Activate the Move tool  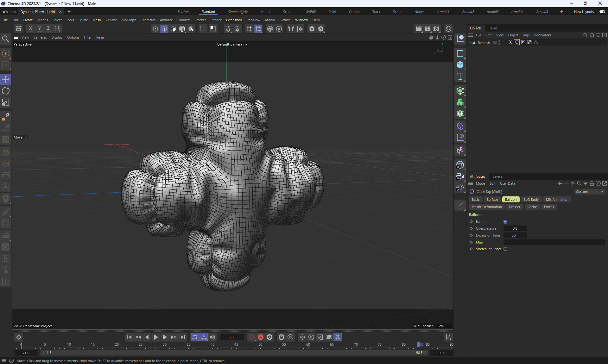pos(6,79)
